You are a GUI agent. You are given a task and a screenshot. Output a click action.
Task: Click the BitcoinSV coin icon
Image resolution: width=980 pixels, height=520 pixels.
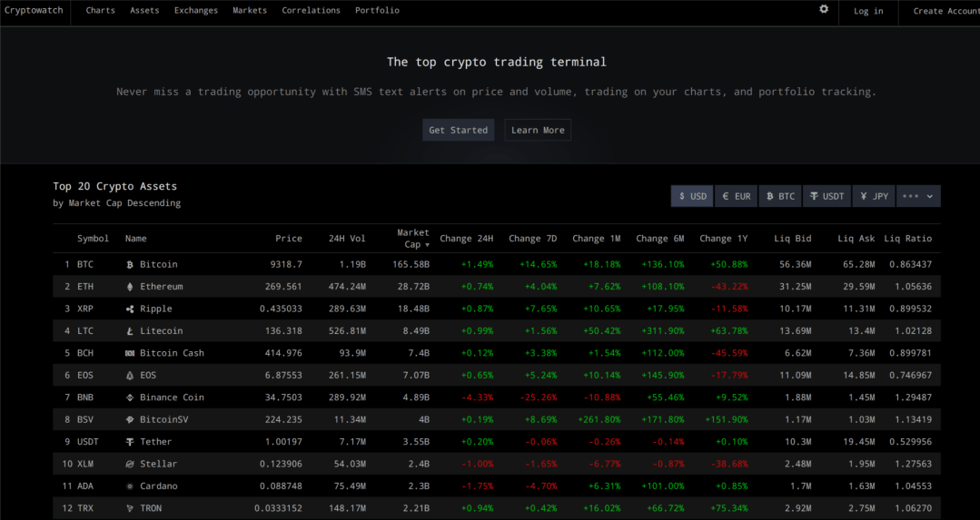click(x=130, y=419)
